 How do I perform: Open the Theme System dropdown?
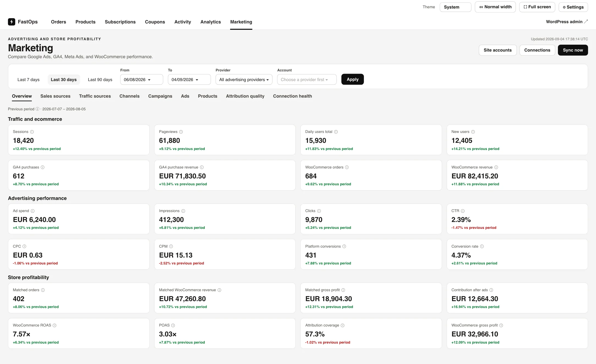(x=456, y=7)
